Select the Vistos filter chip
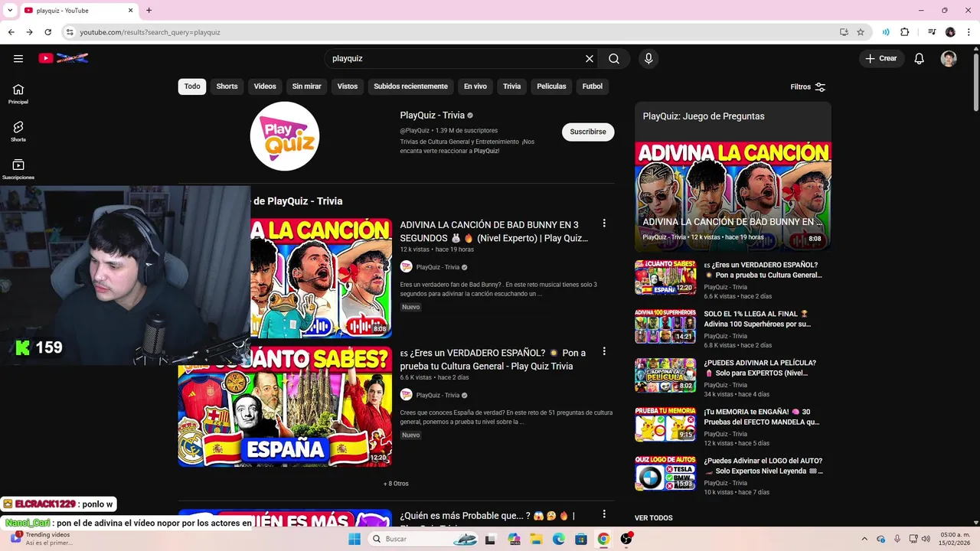 [x=348, y=86]
